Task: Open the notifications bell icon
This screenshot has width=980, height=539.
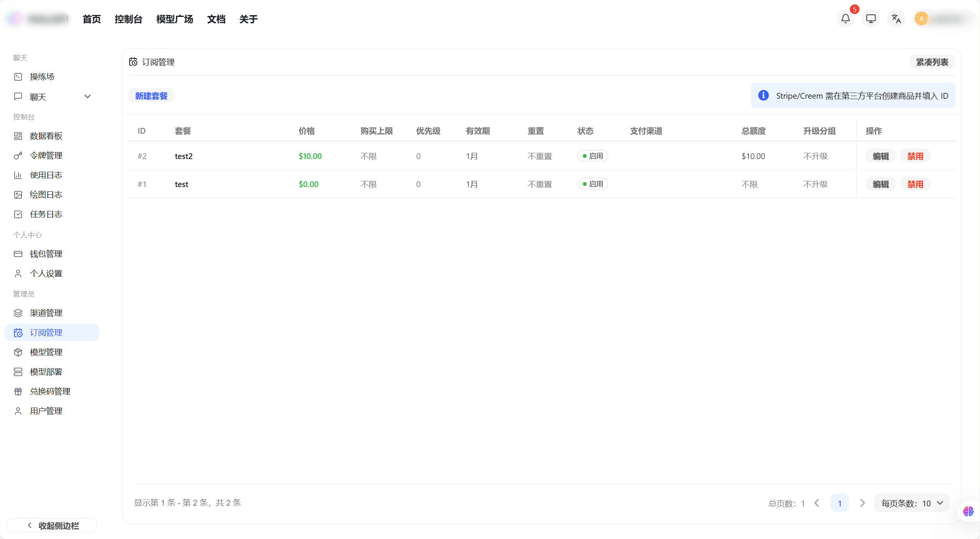Action: click(x=845, y=18)
